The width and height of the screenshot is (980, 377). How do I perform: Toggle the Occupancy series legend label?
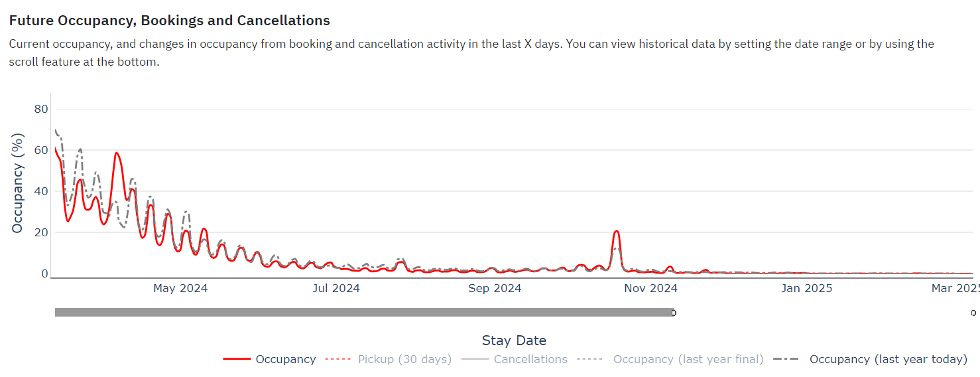[286, 359]
